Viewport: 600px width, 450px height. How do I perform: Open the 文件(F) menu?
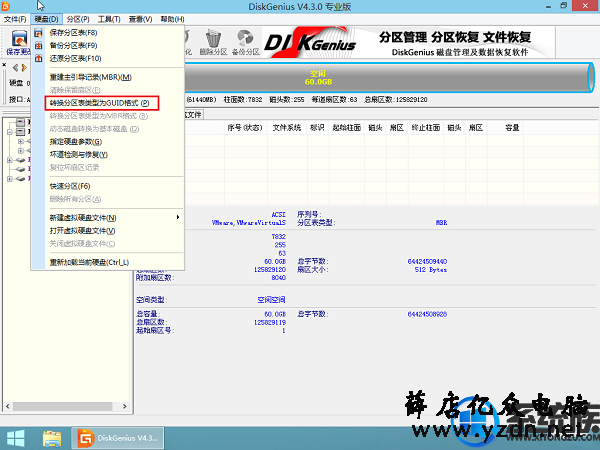[x=15, y=19]
